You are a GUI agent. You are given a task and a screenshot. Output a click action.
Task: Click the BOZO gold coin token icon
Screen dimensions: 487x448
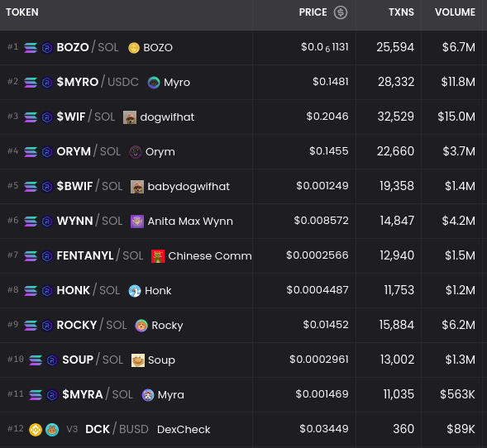pos(134,48)
